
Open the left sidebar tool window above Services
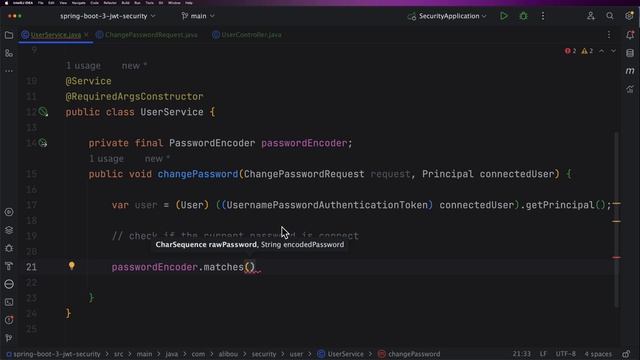coord(9,212)
